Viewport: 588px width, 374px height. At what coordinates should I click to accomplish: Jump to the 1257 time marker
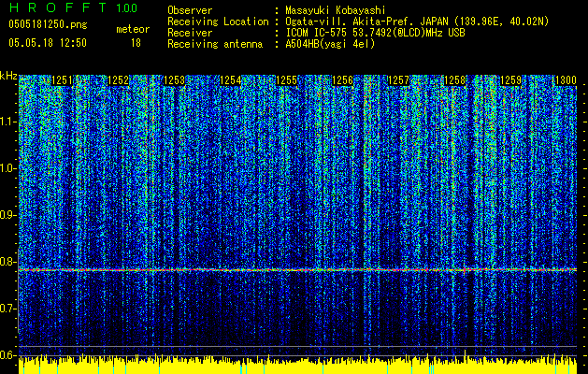tap(398, 81)
